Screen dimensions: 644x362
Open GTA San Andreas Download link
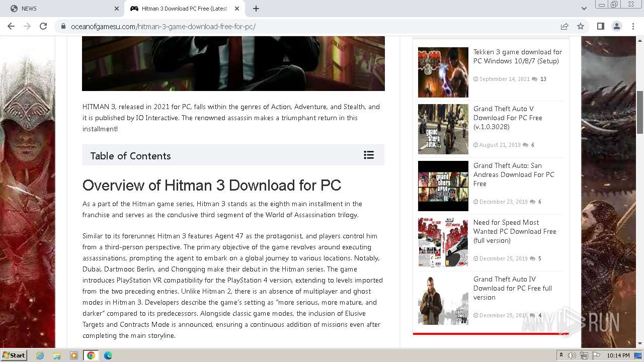(x=514, y=174)
